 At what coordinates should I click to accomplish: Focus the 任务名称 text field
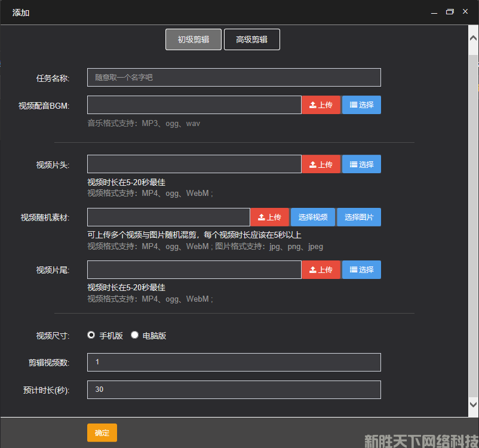[234, 77]
